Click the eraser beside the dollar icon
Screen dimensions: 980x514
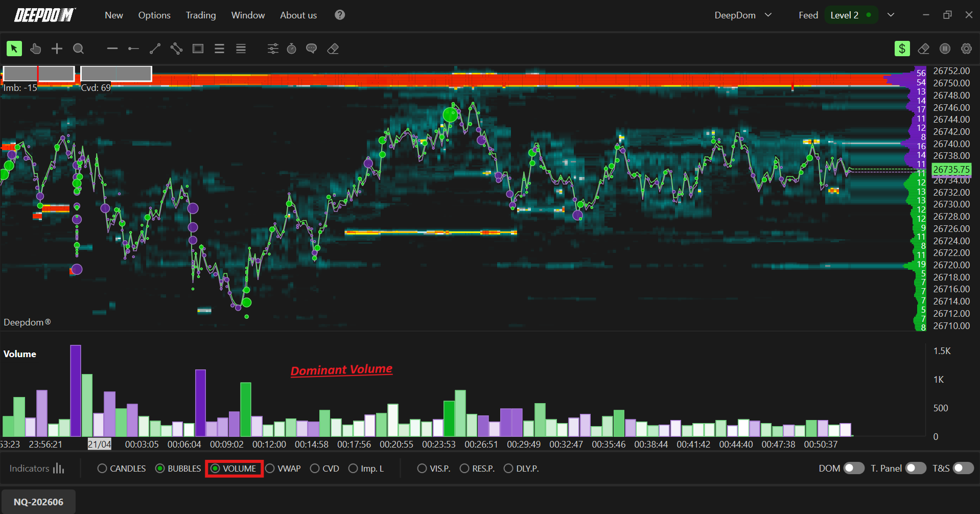coord(923,49)
